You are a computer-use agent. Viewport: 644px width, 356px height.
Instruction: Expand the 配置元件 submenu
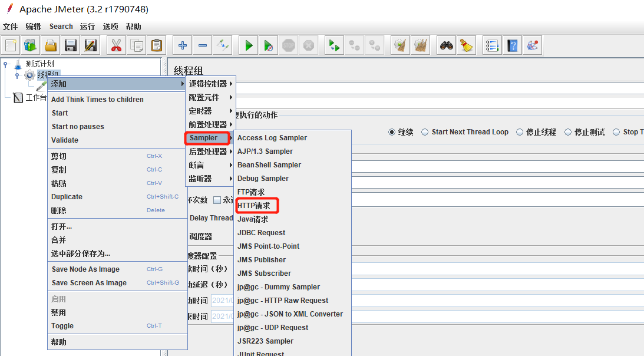211,97
